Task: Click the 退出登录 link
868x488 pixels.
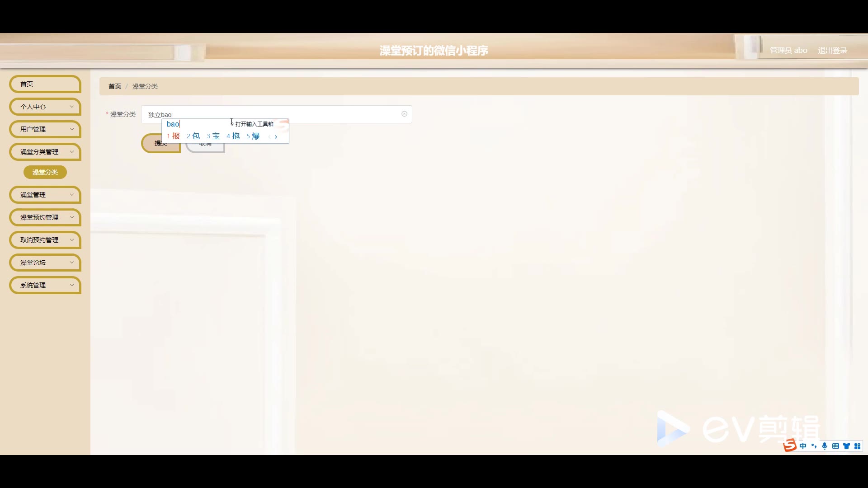Action: point(832,51)
